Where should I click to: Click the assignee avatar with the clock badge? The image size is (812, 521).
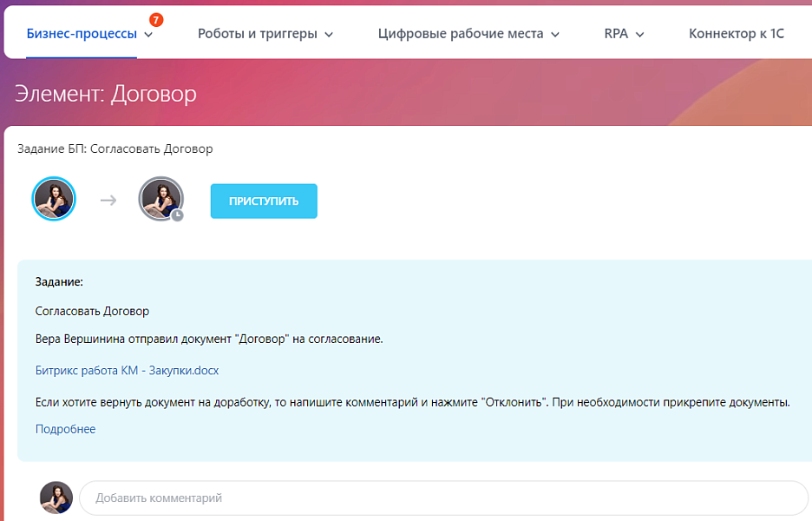tap(160, 198)
